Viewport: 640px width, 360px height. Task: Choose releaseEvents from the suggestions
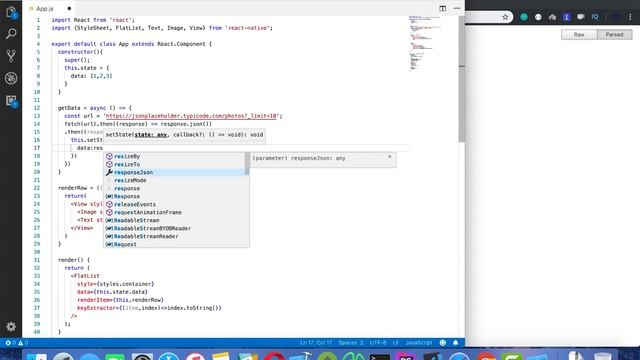pos(174,204)
